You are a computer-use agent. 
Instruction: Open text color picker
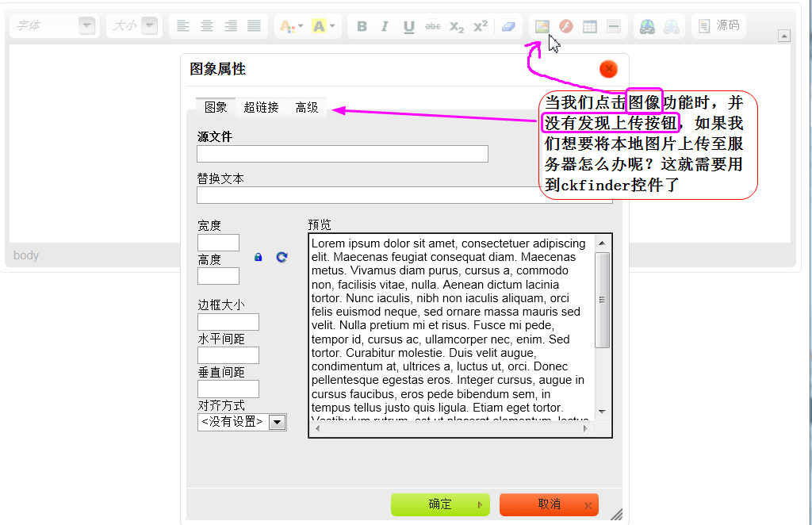[291, 26]
